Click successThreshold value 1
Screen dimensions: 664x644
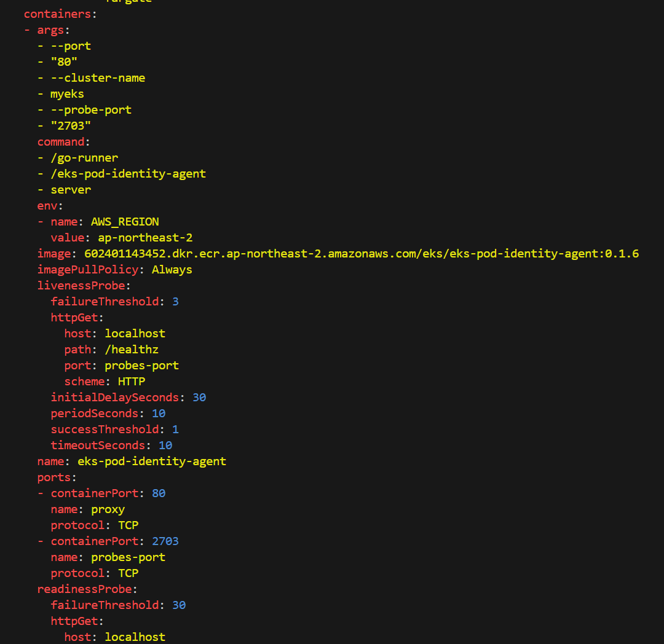pos(175,430)
